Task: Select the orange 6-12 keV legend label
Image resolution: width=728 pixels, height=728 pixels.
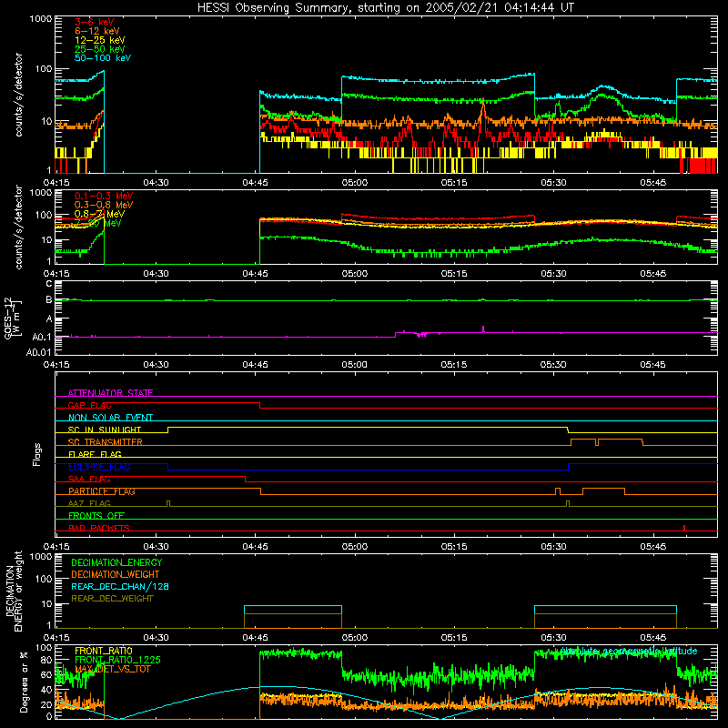Action: (96, 31)
